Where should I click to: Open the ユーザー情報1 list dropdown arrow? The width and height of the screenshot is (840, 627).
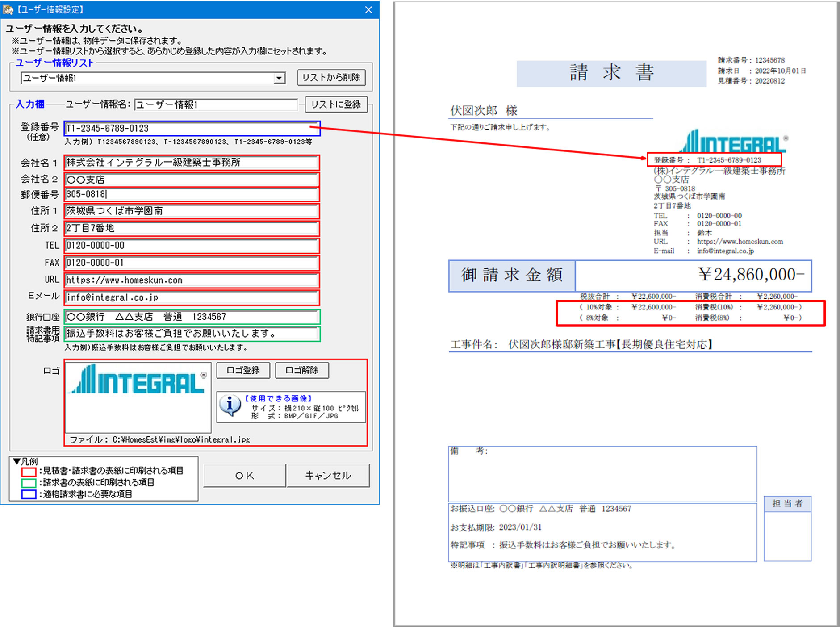click(280, 78)
